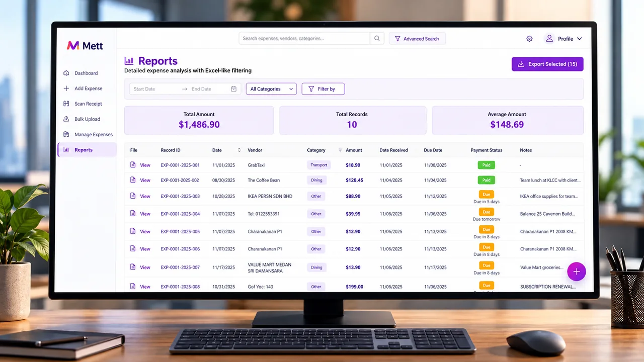Click note 'SUBSCRIPTION RENEWAL...'
The width and height of the screenshot is (644, 362).
(x=547, y=287)
